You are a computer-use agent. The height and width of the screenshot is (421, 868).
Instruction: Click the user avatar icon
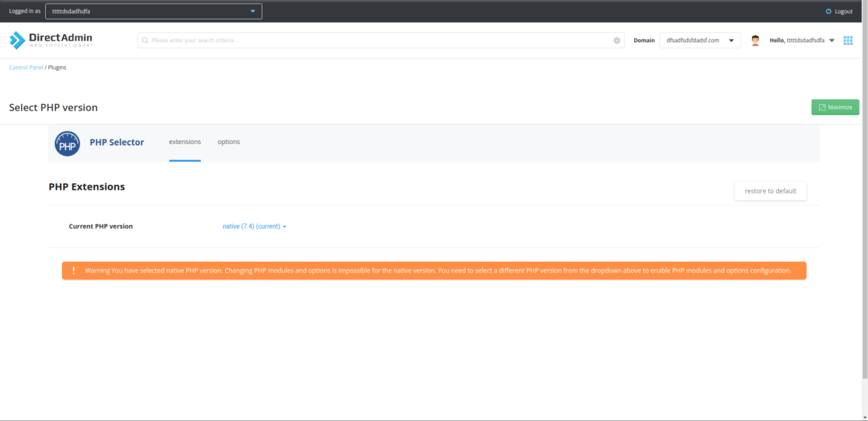[755, 40]
